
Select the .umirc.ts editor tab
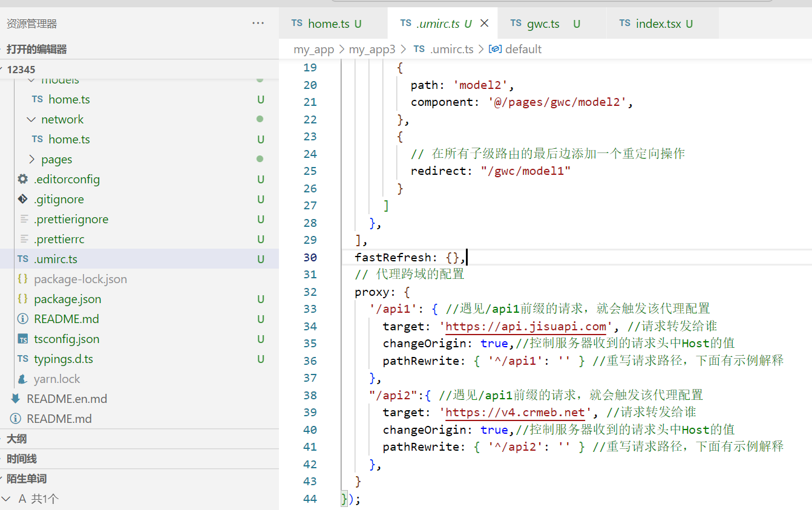tap(437, 24)
